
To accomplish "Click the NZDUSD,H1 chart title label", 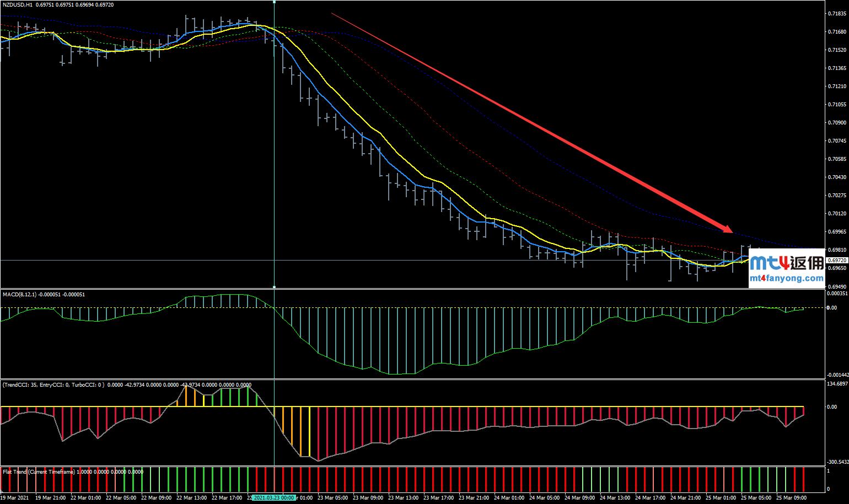I will point(18,4).
